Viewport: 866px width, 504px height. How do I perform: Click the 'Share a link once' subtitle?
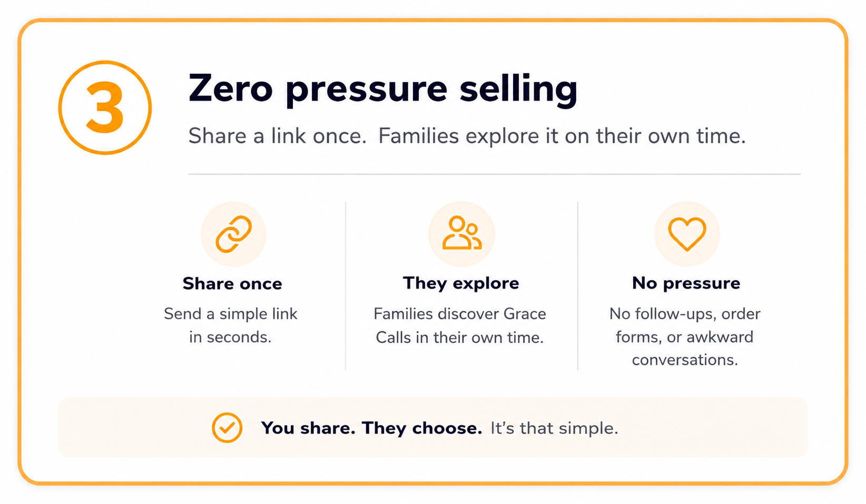tap(277, 136)
